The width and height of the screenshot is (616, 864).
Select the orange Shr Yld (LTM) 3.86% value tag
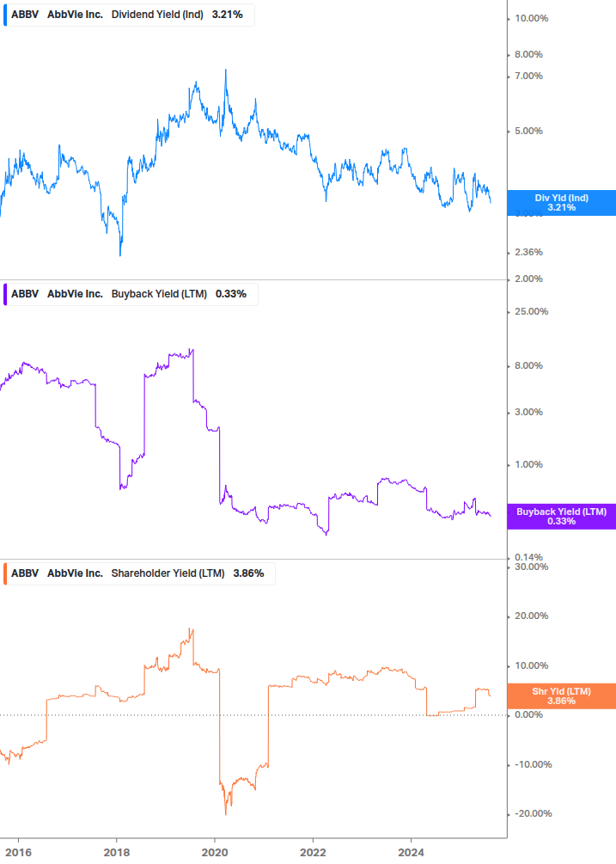[x=562, y=696]
